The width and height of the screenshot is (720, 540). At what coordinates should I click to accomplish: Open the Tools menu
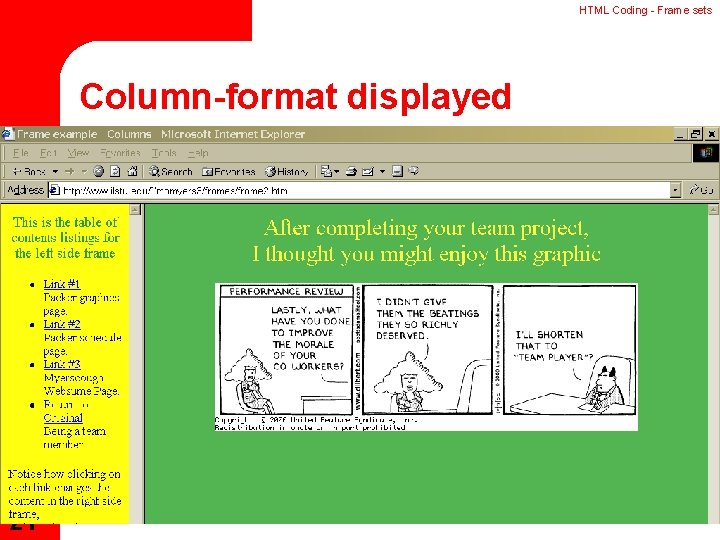pyautogui.click(x=164, y=153)
